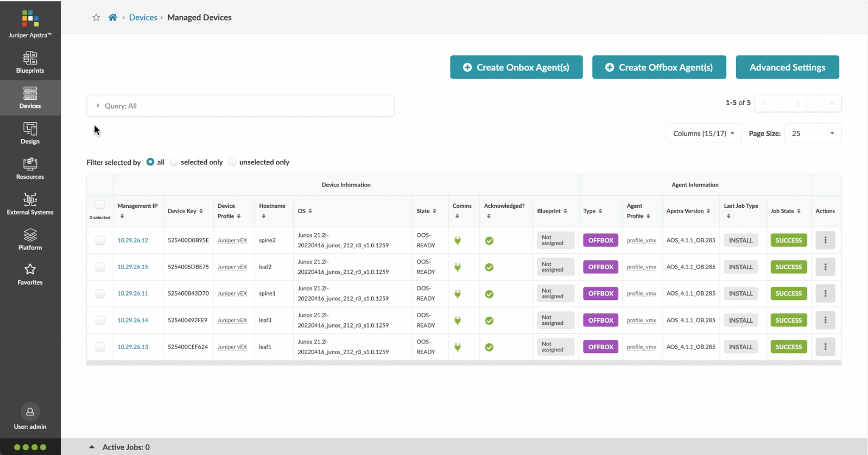Image resolution: width=868 pixels, height=455 pixels.
Task: Click acknowledged checkmark for leaf1
Action: click(489, 347)
